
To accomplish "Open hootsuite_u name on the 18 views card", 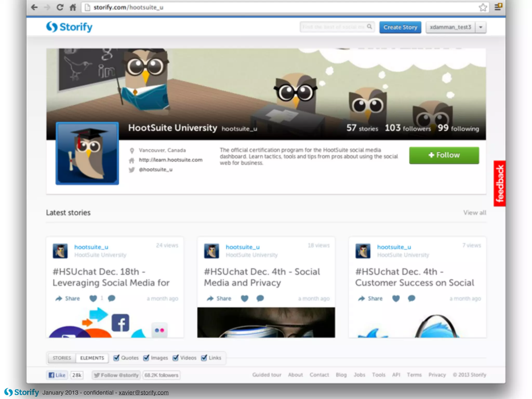I will pyautogui.click(x=243, y=247).
